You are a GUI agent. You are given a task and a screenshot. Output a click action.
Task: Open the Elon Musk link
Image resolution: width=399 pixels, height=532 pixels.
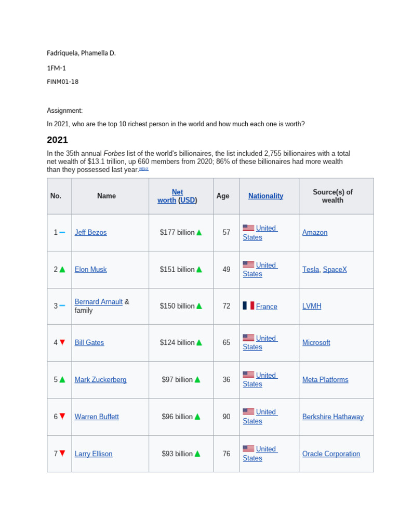coord(90,270)
